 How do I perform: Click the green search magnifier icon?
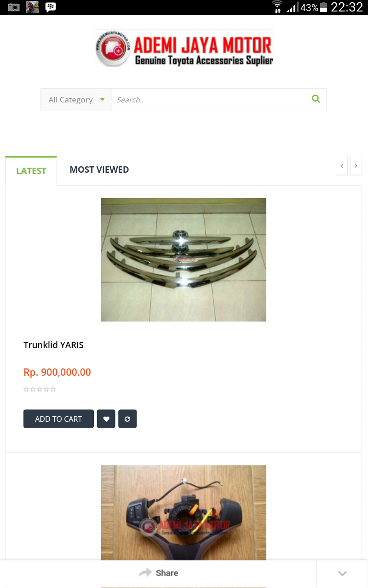[316, 99]
